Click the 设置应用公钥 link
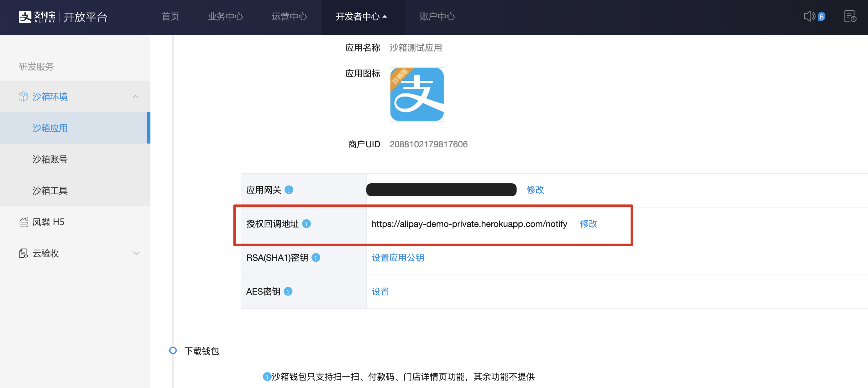This screenshot has height=388, width=868. point(398,258)
